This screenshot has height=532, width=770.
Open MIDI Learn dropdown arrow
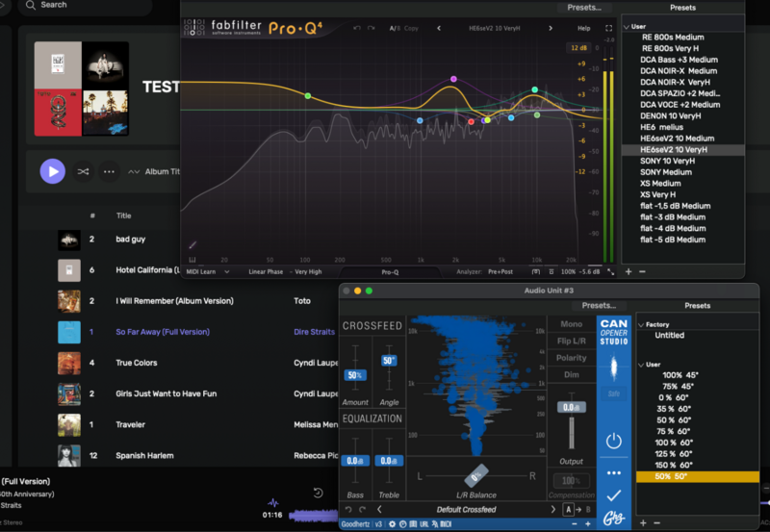[226, 272]
